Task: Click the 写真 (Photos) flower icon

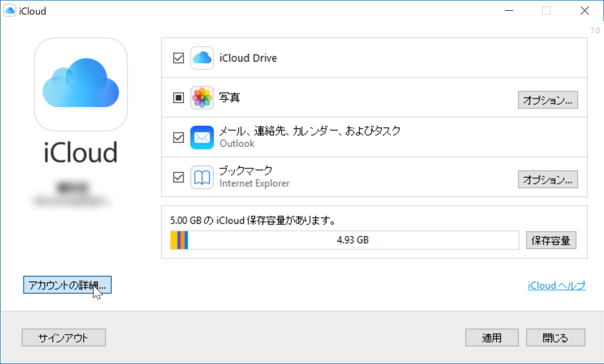Action: pos(201,97)
